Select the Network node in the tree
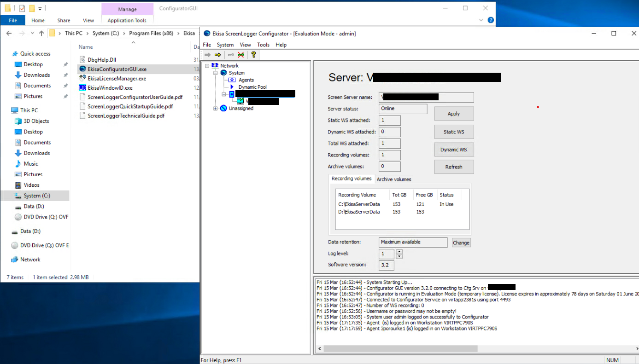The image size is (639, 364). point(229,66)
